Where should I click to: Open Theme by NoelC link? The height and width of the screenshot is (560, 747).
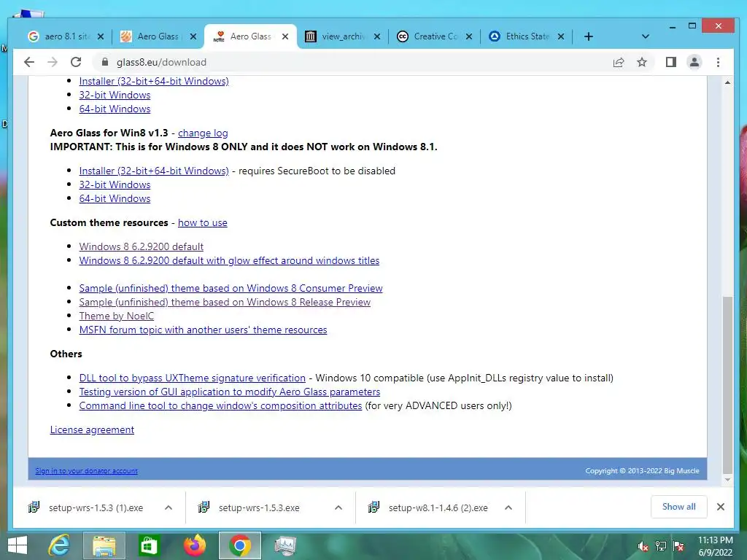(x=116, y=316)
